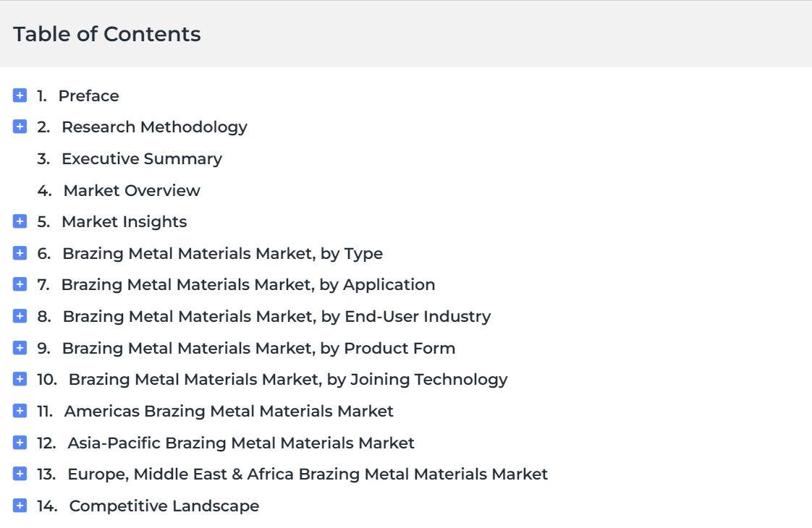Open the Executive Summary entry
Image resolution: width=812 pixels, height=528 pixels.
tap(141, 159)
